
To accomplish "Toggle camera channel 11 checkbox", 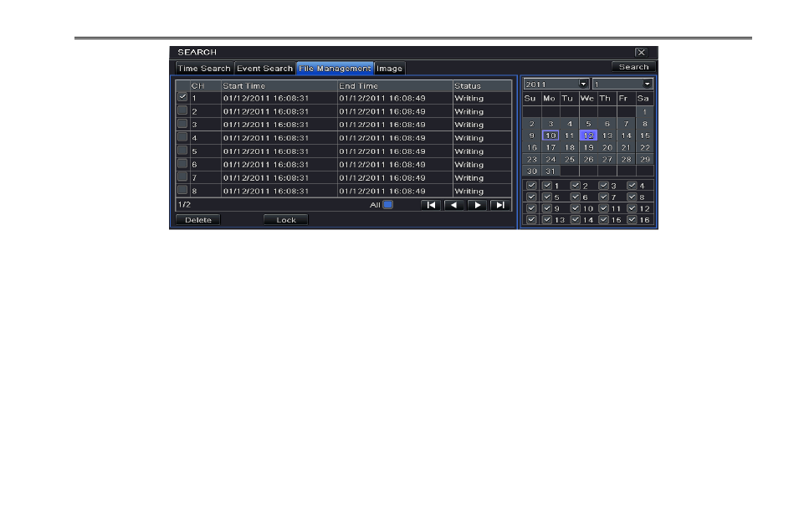I will [x=603, y=208].
